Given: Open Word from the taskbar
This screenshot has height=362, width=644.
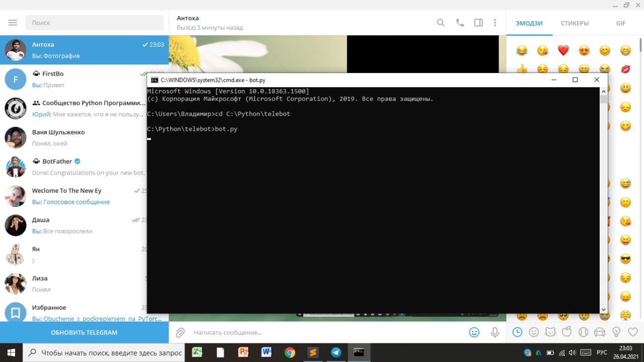Looking at the screenshot, I should 267,352.
